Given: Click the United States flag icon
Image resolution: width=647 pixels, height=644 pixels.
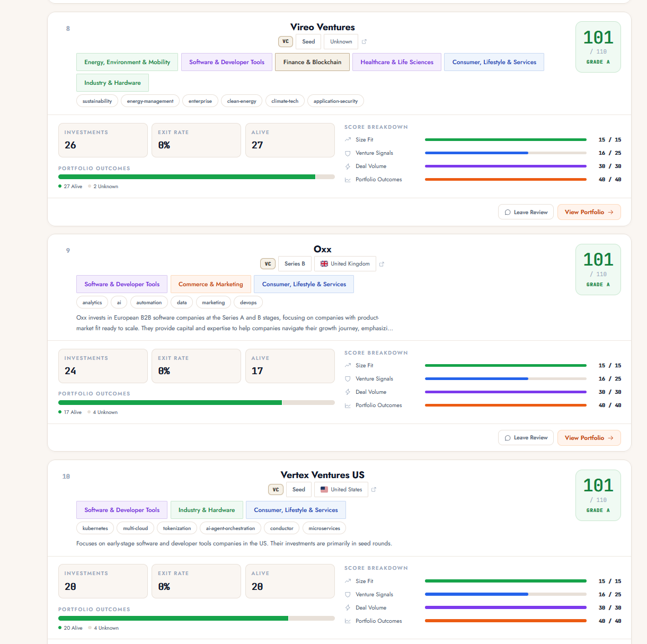Looking at the screenshot, I should pos(324,490).
